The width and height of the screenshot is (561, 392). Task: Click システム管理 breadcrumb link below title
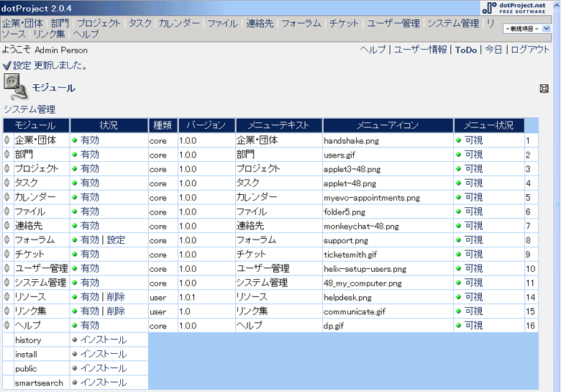tap(29, 109)
